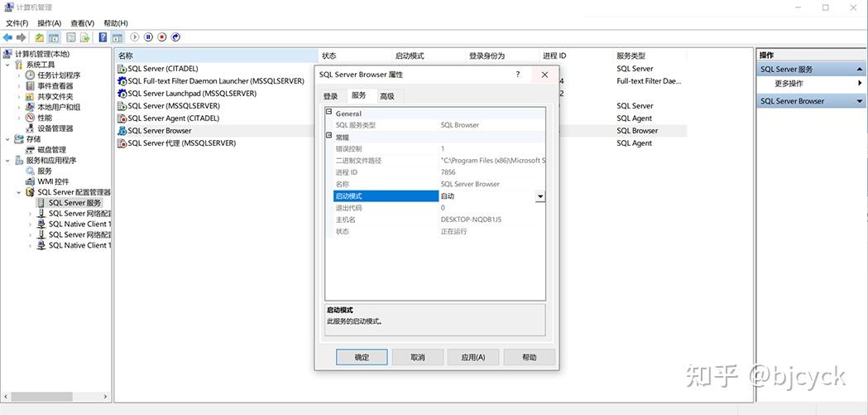The width and height of the screenshot is (868, 415).
Task: Toggle the Show/Hide Action Pane toolbar icon
Action: 117,37
